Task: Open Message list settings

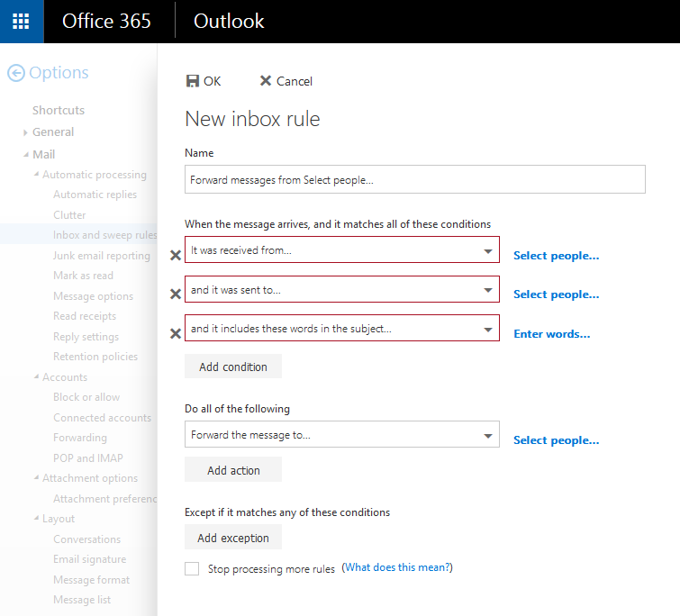Action: point(82,600)
